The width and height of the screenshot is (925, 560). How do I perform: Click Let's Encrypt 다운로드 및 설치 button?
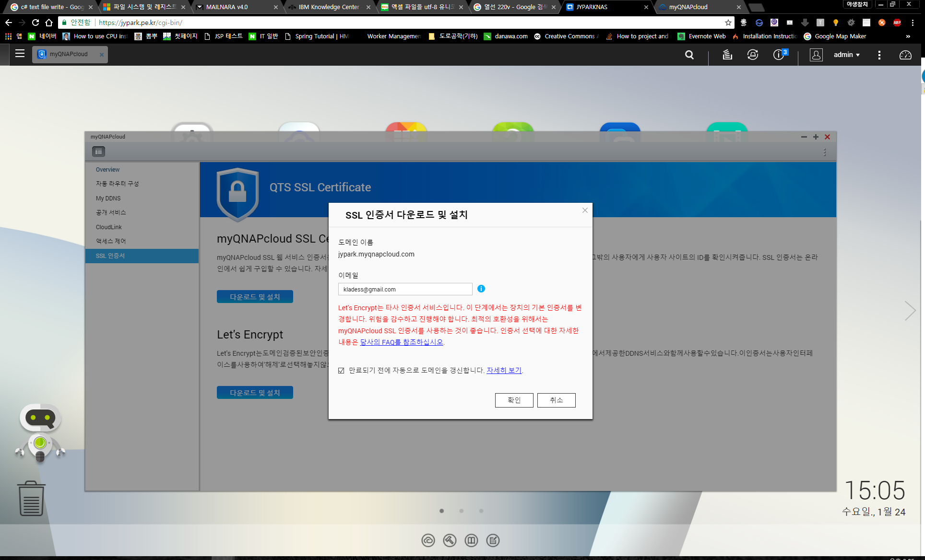(x=255, y=393)
